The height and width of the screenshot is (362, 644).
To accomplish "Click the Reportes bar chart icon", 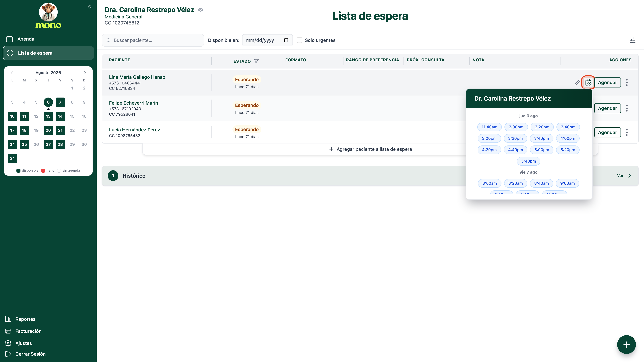I will click(8, 319).
